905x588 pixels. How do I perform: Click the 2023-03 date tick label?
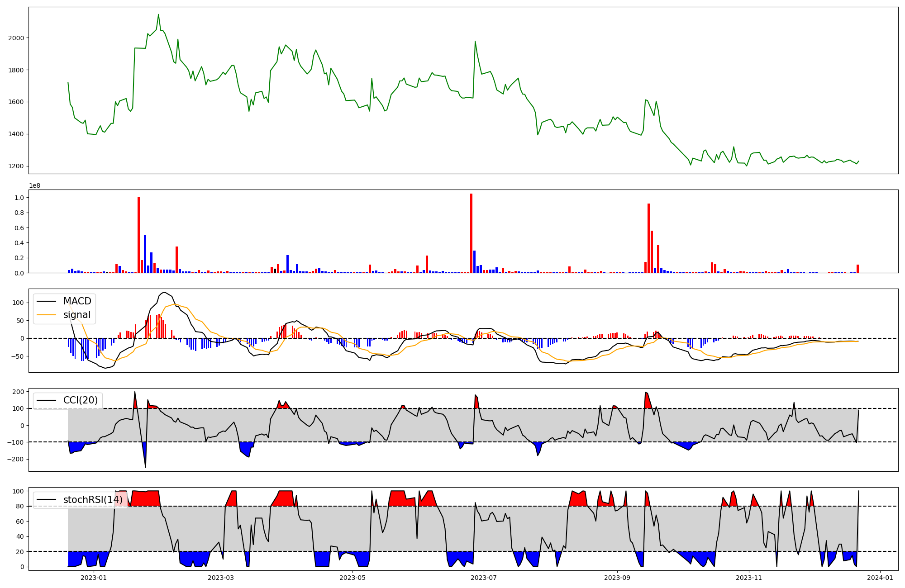click(221, 578)
